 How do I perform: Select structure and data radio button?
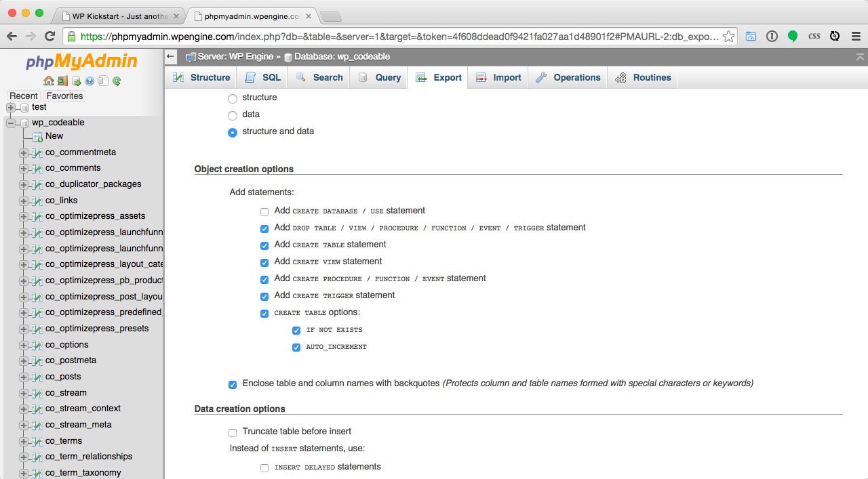pyautogui.click(x=233, y=133)
